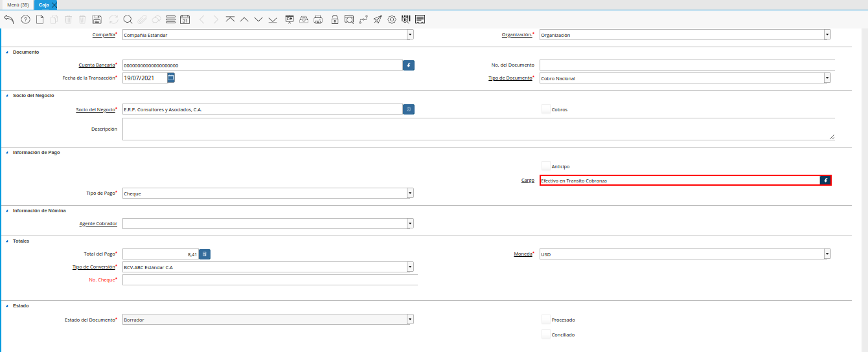Click the workflow nodes icon
This screenshot has width=868, height=352.
pos(363,19)
